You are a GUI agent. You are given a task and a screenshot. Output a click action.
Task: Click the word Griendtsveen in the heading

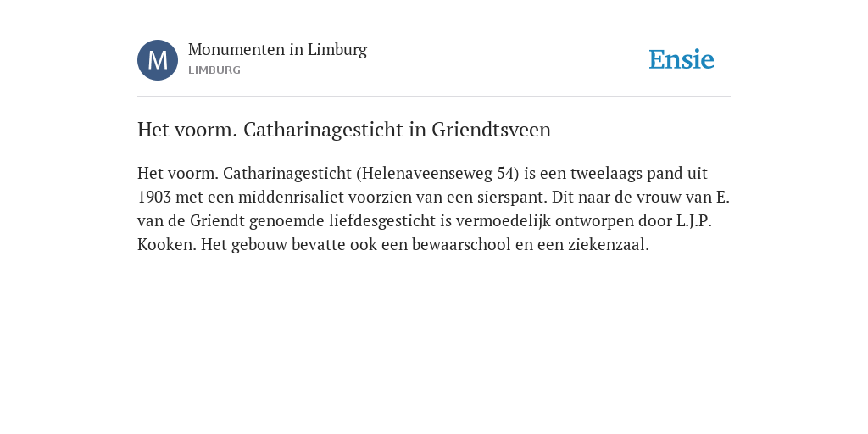coord(491,130)
